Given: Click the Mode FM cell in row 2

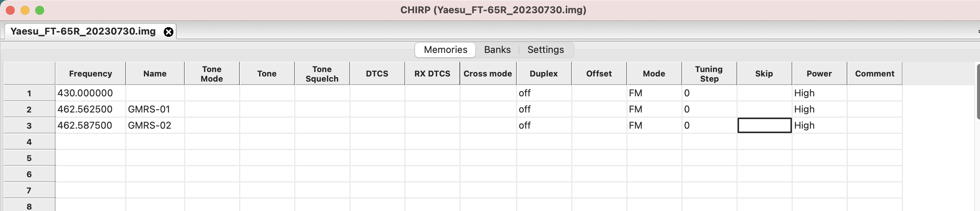Looking at the screenshot, I should click(654, 109).
